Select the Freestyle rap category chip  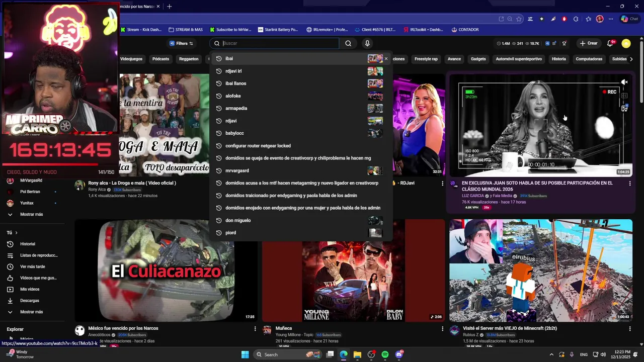426,59
